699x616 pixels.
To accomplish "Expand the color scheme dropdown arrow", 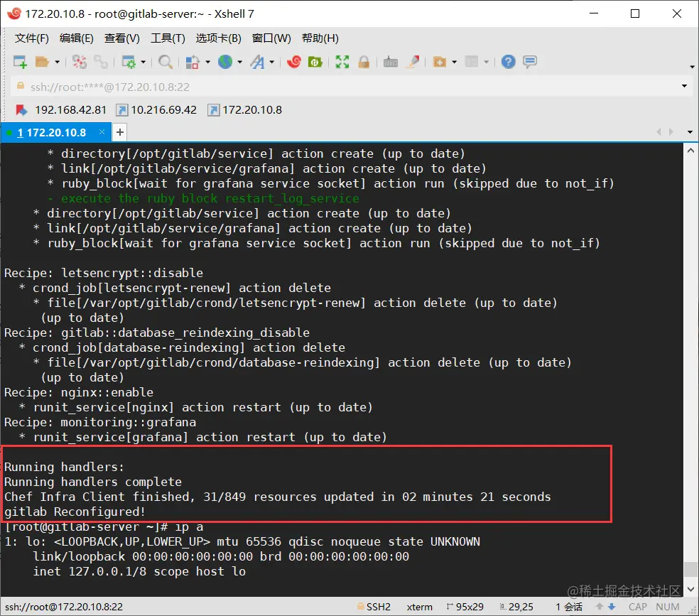I will [207, 62].
